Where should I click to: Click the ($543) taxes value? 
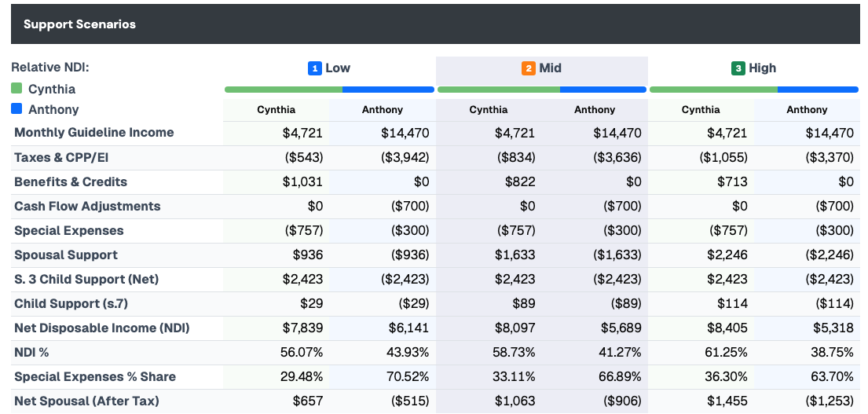tap(304, 158)
